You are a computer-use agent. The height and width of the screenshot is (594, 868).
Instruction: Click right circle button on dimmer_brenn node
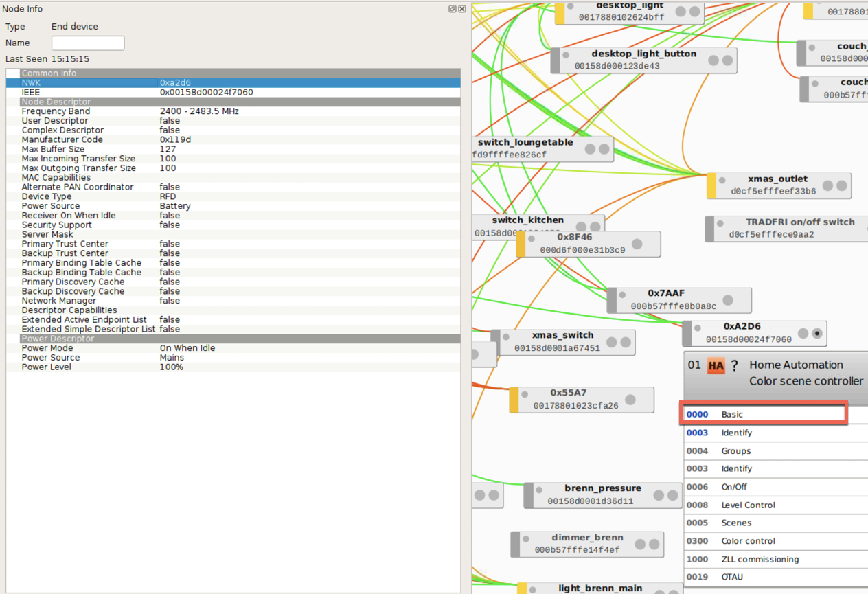point(654,544)
